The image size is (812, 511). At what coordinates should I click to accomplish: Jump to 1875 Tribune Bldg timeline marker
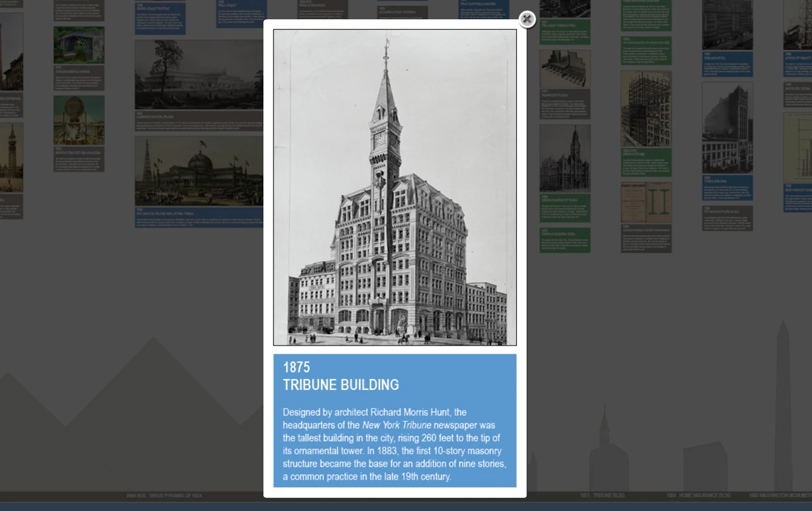point(602,495)
